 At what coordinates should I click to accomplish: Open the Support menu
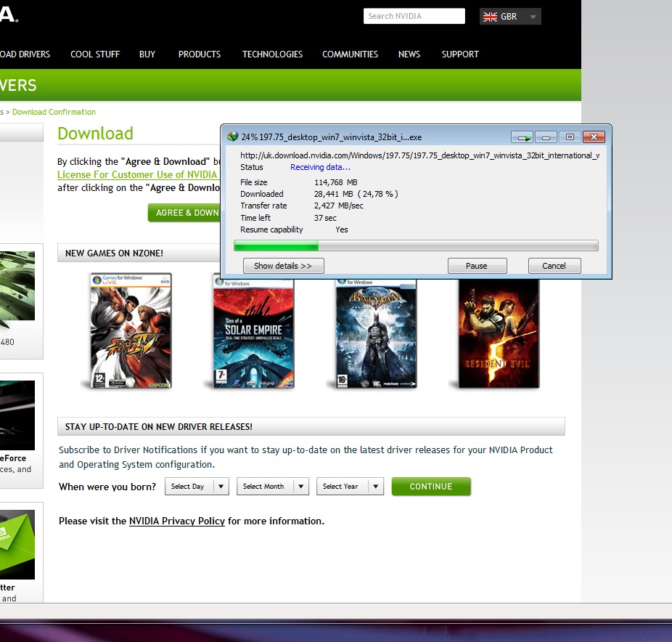tap(460, 54)
